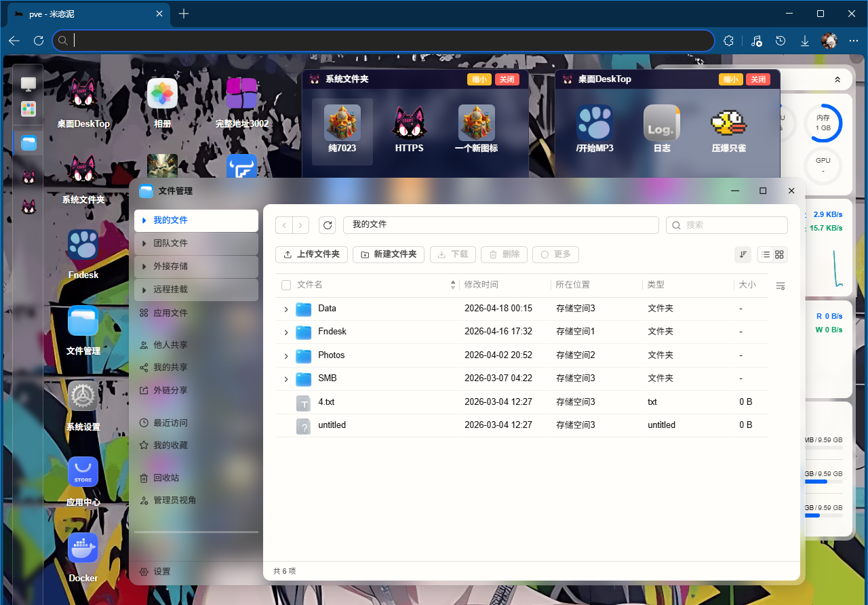
Task: Expand the Data folder row
Action: pyautogui.click(x=285, y=309)
